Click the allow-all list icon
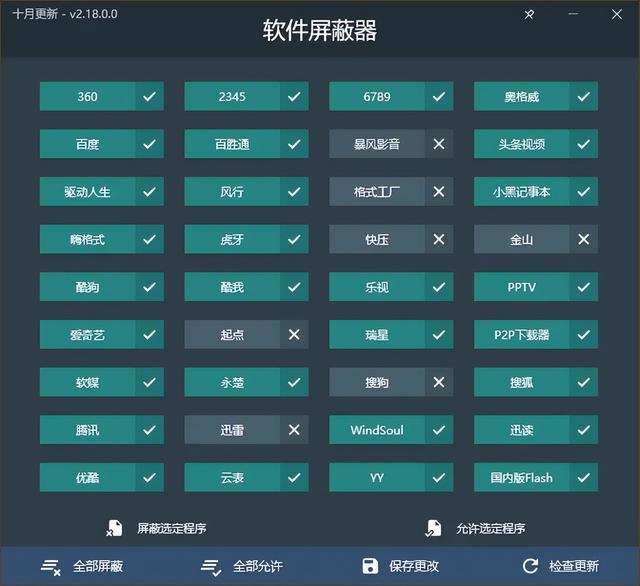640x586 pixels. (211, 566)
